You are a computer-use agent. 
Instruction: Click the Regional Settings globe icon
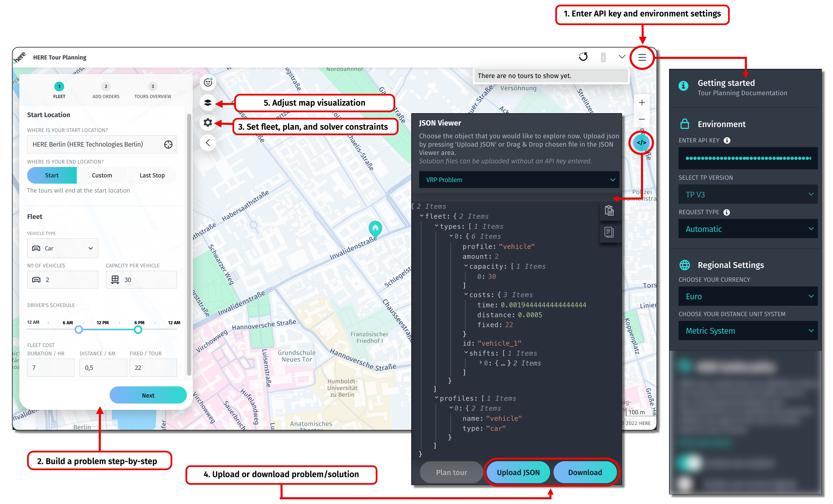tap(685, 265)
